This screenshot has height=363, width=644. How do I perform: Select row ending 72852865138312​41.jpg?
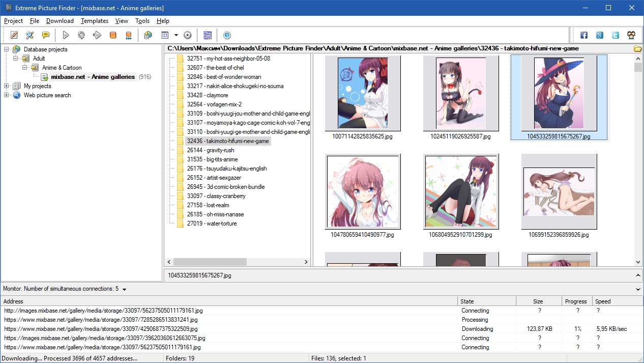click(321, 320)
